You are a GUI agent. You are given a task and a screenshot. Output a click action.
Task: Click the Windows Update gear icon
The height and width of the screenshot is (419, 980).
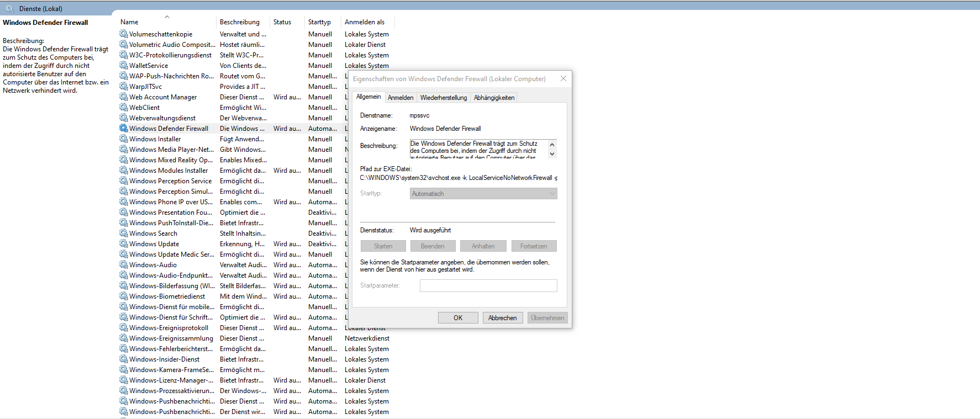click(124, 244)
